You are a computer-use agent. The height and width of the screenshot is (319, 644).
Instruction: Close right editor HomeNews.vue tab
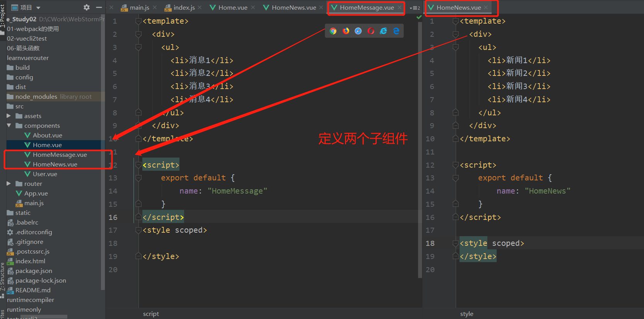486,7
